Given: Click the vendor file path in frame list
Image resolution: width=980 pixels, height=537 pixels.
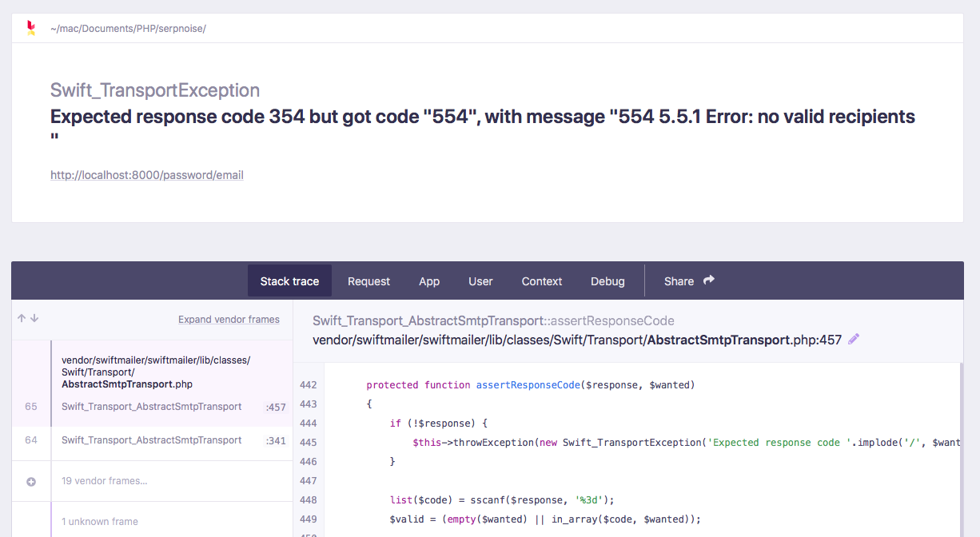Looking at the screenshot, I should click(156, 372).
